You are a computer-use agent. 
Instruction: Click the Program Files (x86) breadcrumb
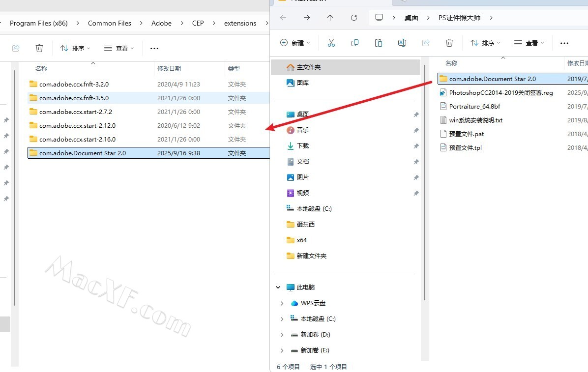pyautogui.click(x=39, y=23)
